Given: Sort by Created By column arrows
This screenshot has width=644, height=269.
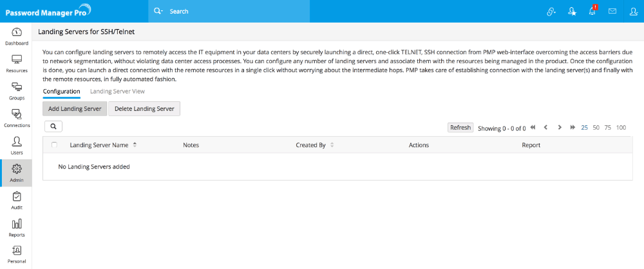Looking at the screenshot, I should tap(332, 145).
